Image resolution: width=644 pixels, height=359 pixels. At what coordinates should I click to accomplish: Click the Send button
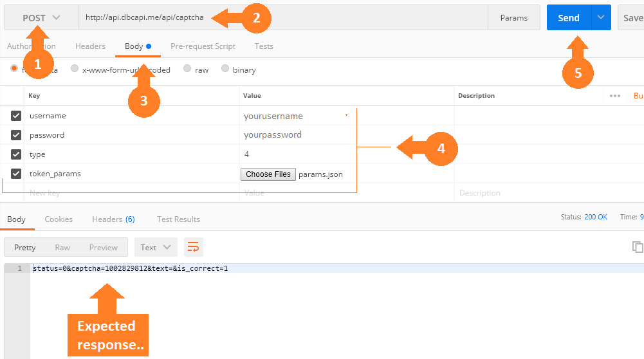(x=568, y=18)
